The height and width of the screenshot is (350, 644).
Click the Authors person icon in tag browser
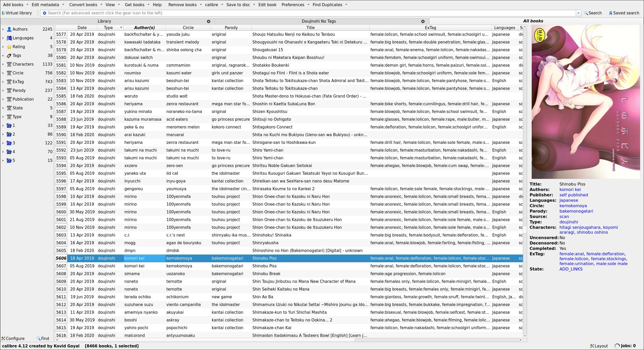point(9,29)
